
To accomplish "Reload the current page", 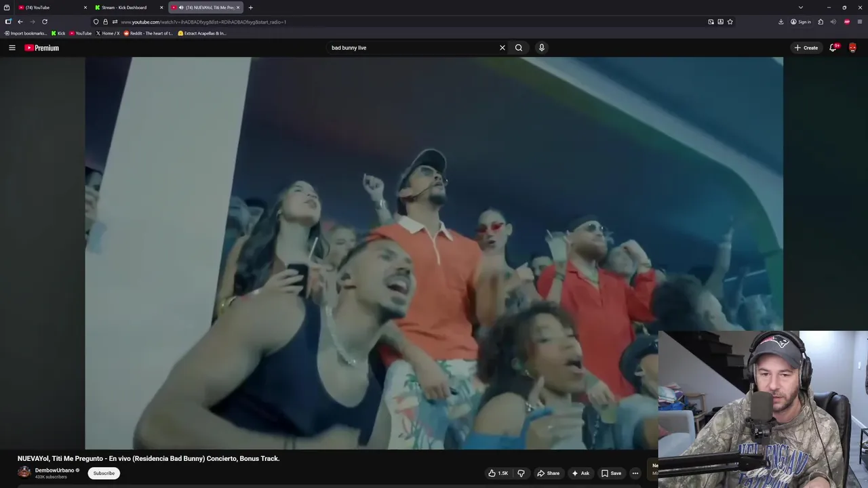I will coord(45,22).
